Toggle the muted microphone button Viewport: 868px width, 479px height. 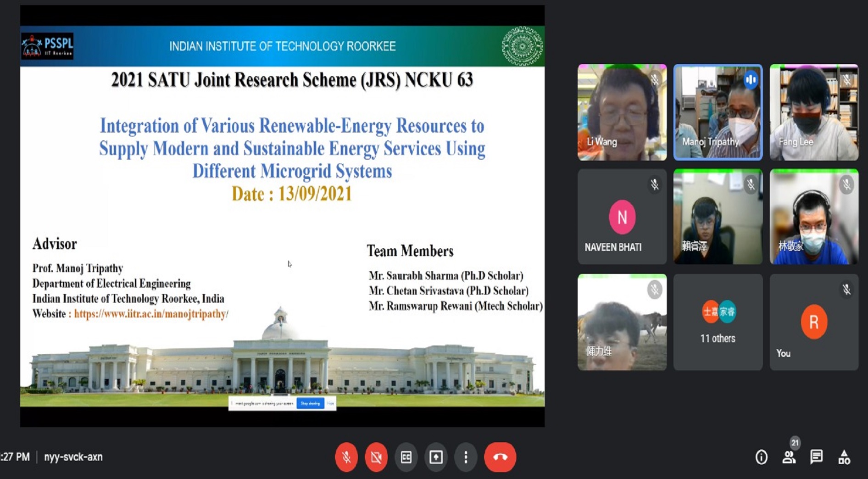point(346,457)
